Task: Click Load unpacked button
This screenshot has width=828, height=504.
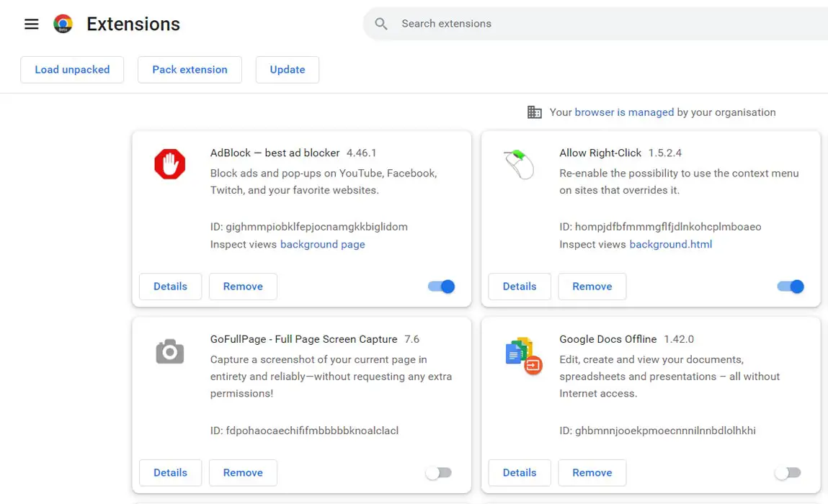Action: pyautogui.click(x=72, y=70)
